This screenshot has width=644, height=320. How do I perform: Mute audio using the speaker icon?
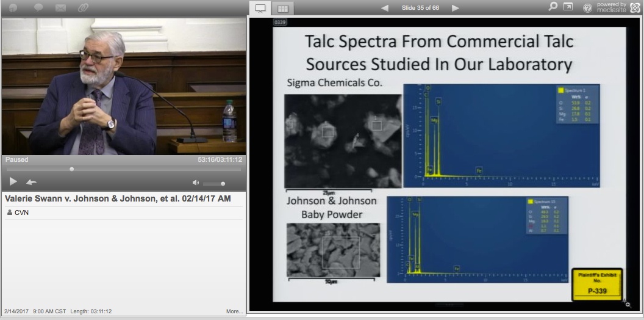pyautogui.click(x=196, y=183)
